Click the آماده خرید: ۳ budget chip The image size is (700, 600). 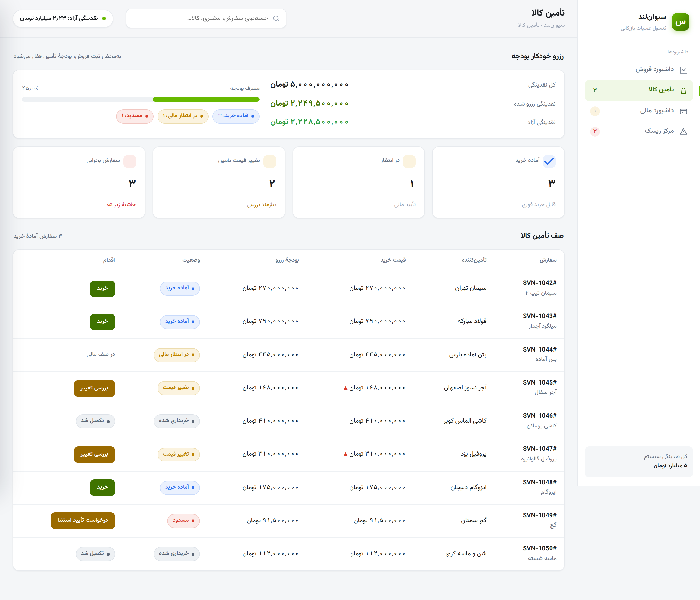tap(236, 116)
